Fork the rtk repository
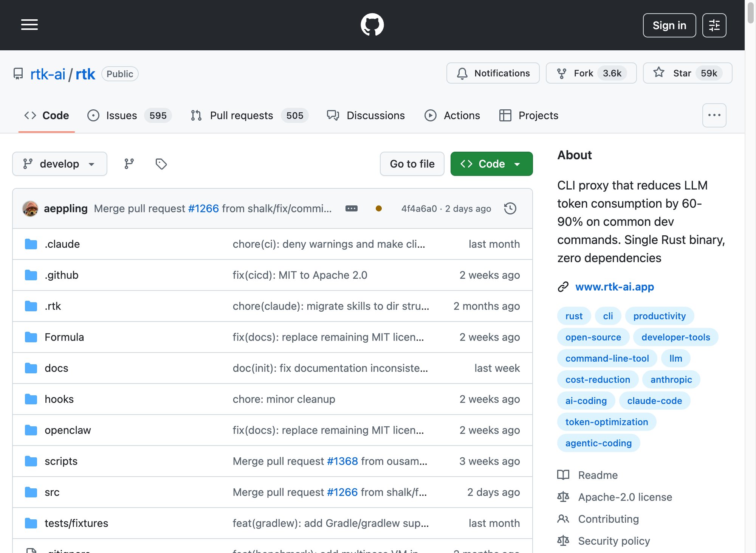Image resolution: width=756 pixels, height=553 pixels. pyautogui.click(x=591, y=73)
